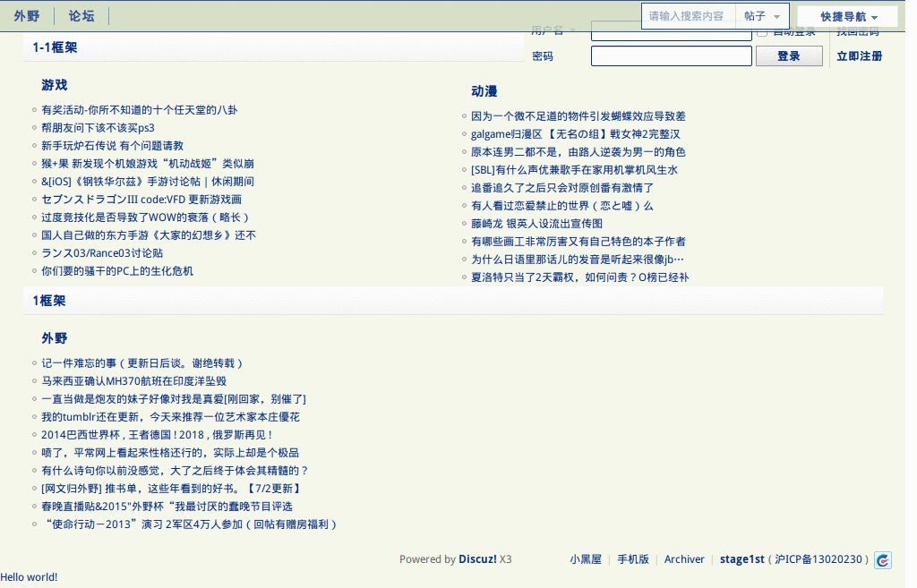Screen dimensions: 917x588
Task: Click the stage1st footer link
Action: coord(741,559)
